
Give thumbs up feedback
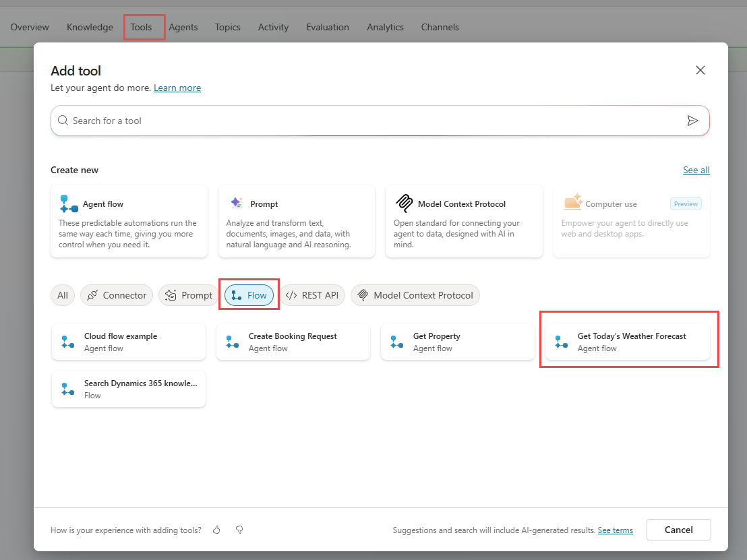tap(217, 530)
